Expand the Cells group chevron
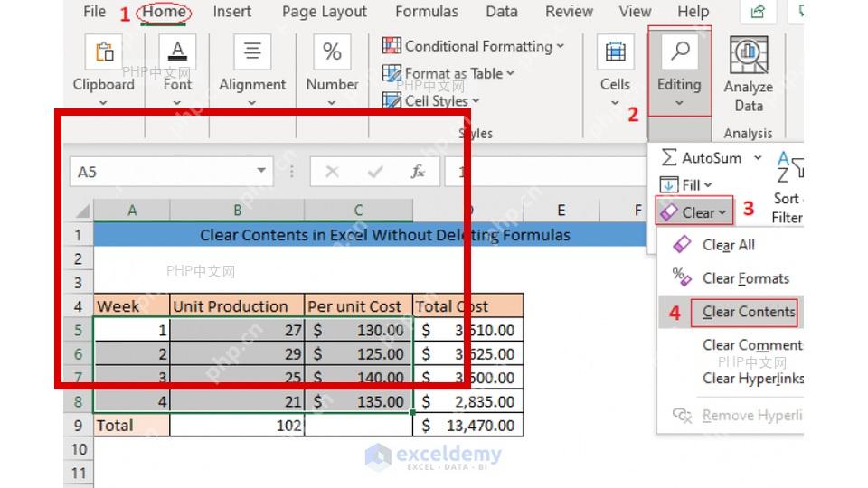This screenshot has height=488, width=868. (615, 103)
